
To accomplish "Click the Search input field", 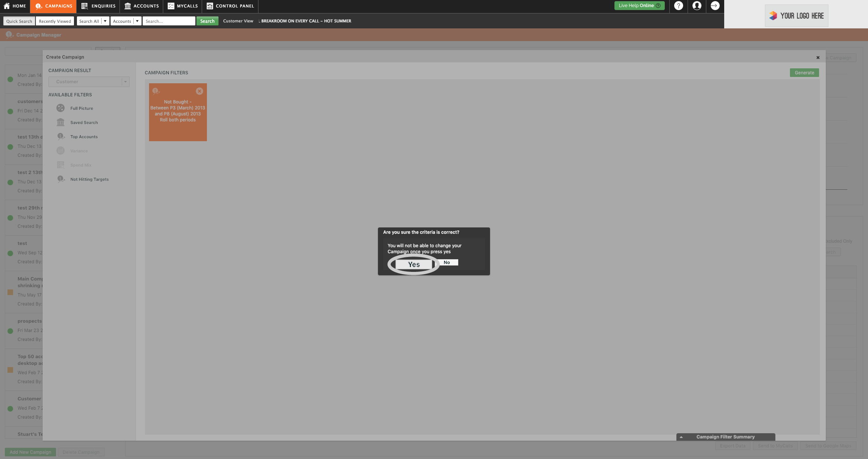I will click(x=168, y=21).
